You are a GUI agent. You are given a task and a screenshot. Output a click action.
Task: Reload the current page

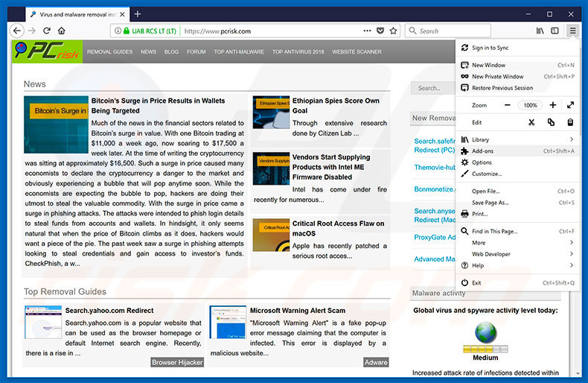pos(46,31)
